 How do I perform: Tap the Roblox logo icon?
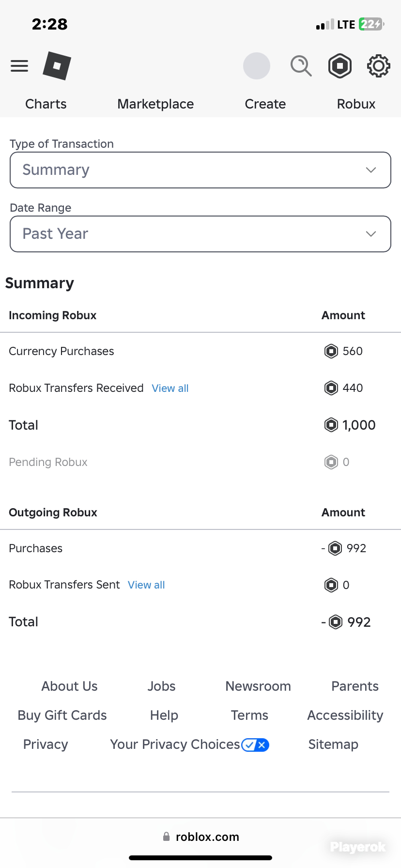57,66
